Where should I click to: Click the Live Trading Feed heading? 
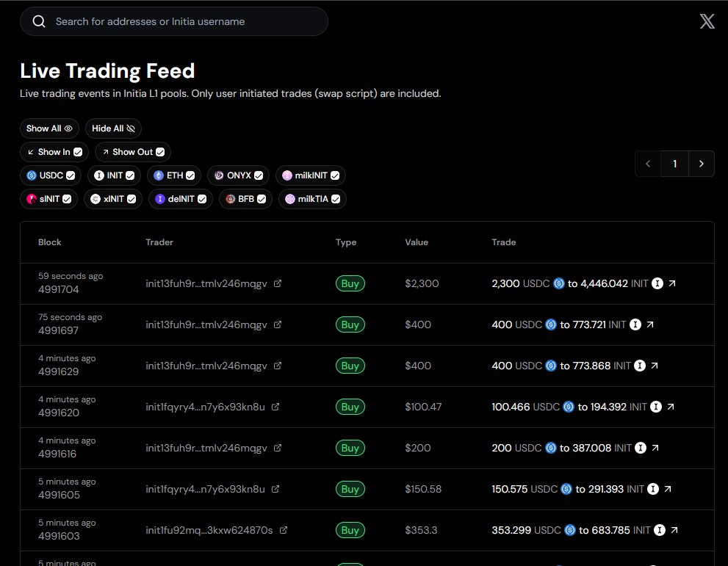click(107, 71)
